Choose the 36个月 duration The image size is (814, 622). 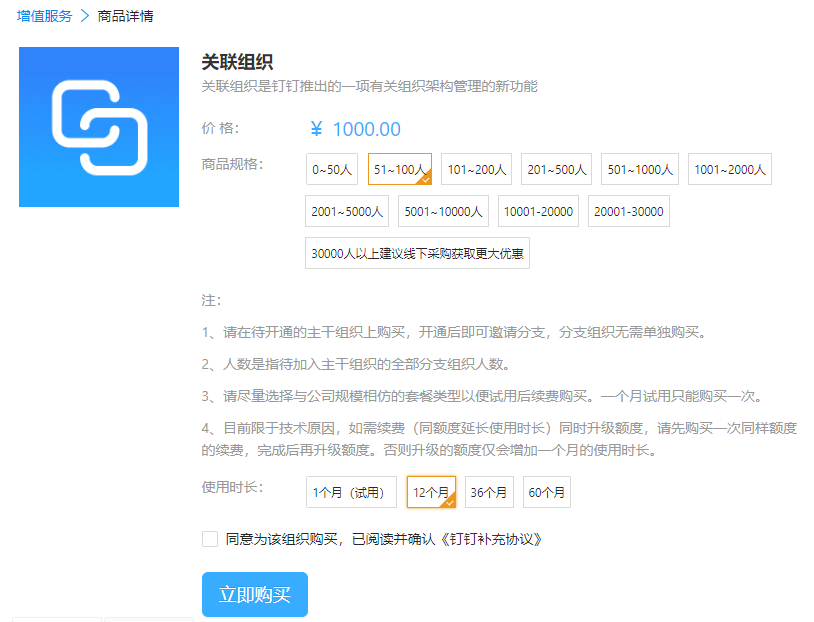489,492
